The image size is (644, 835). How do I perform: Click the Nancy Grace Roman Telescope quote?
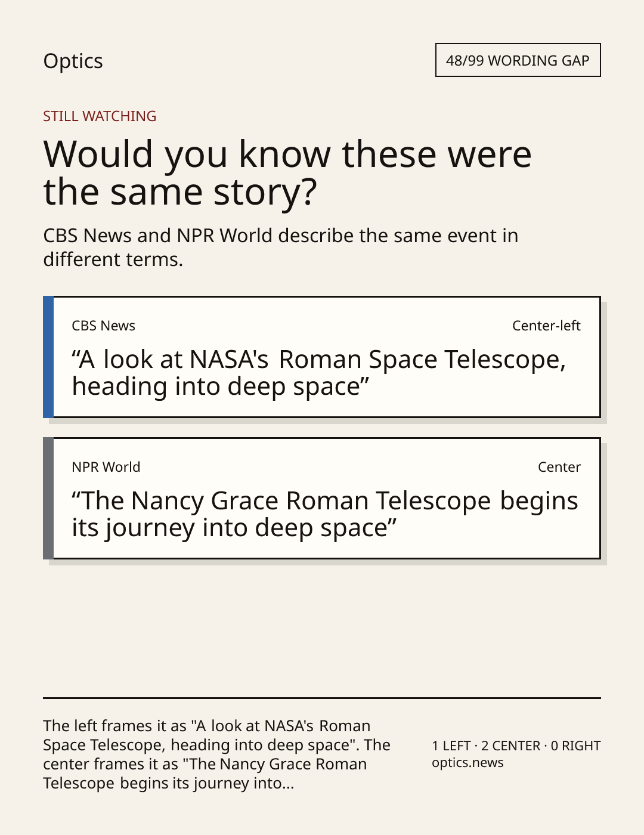324,514
